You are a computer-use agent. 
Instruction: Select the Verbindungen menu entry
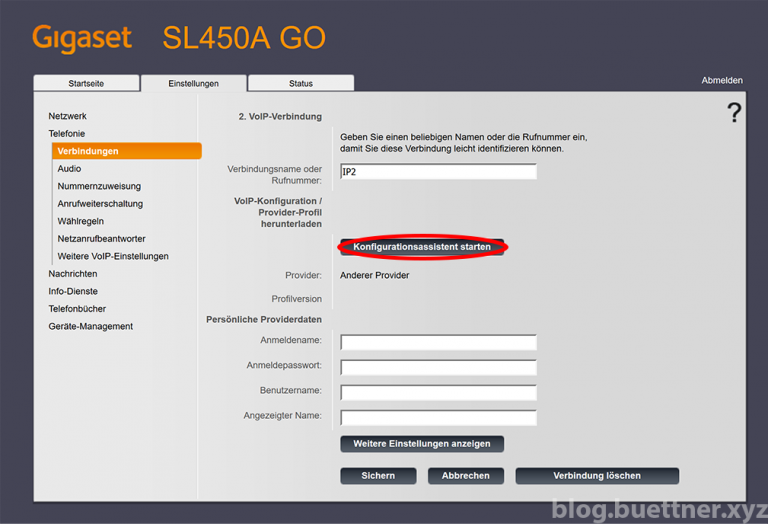tap(127, 151)
